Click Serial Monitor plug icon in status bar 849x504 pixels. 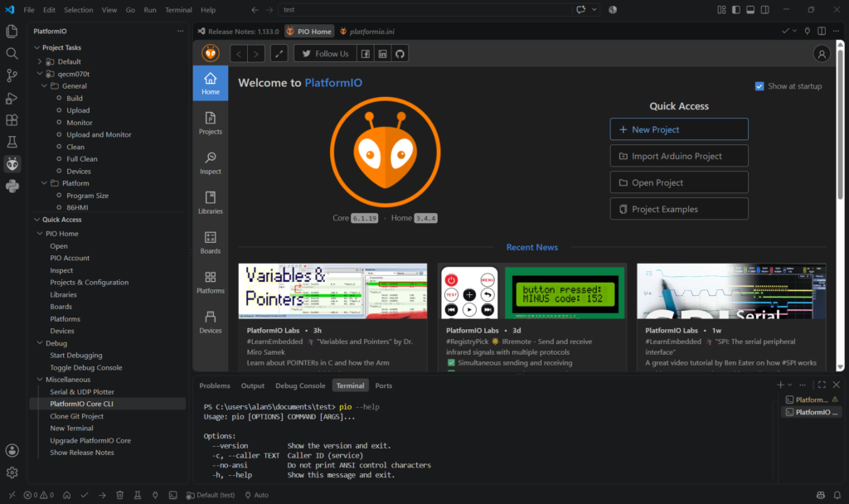click(155, 495)
